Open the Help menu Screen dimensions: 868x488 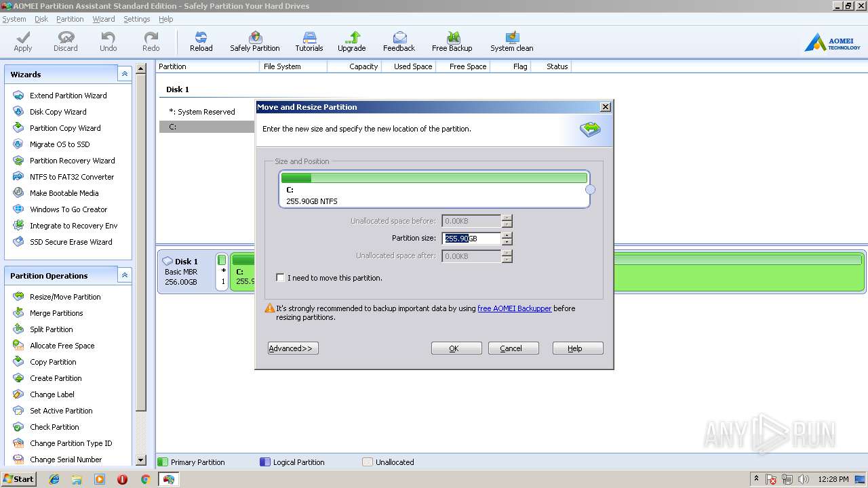point(166,19)
